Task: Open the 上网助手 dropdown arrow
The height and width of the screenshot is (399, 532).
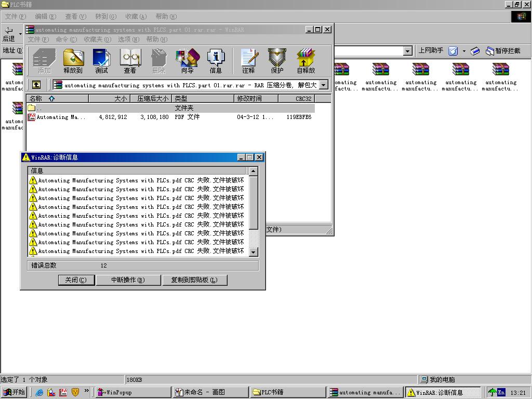Action: 464,51
